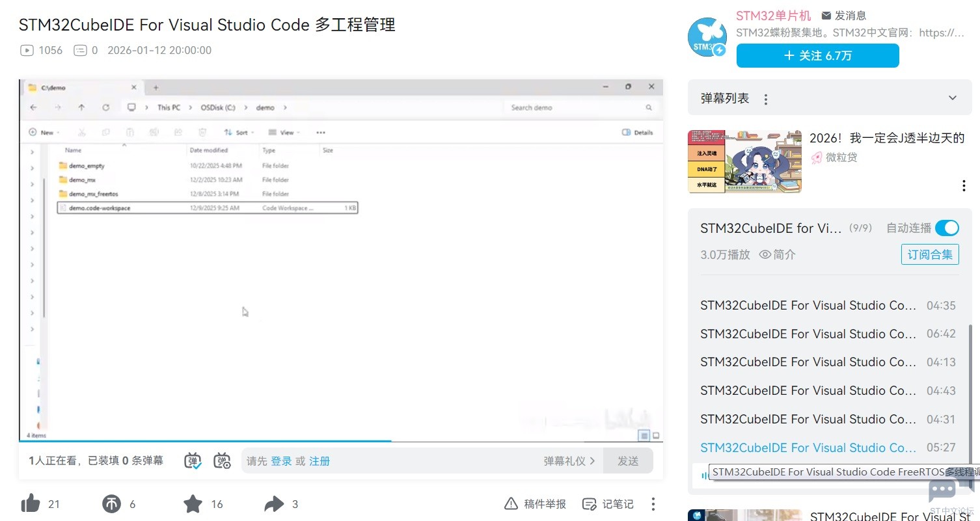Click the 'OSDisk (C:)' breadcrumb
The height and width of the screenshot is (521, 980).
coord(218,107)
